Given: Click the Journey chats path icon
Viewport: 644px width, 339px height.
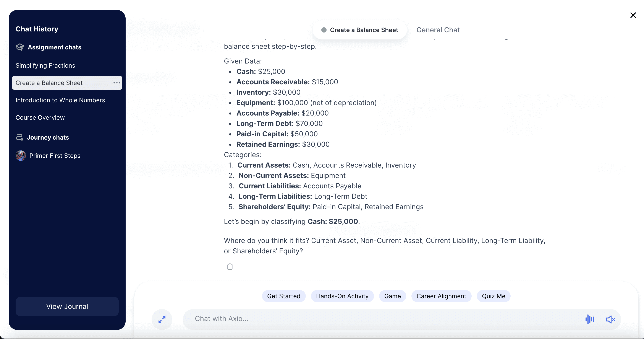Looking at the screenshot, I should click(x=19, y=137).
